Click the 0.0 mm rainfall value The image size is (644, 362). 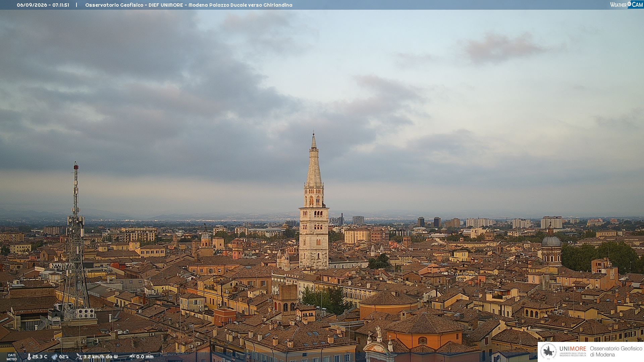[145, 357]
